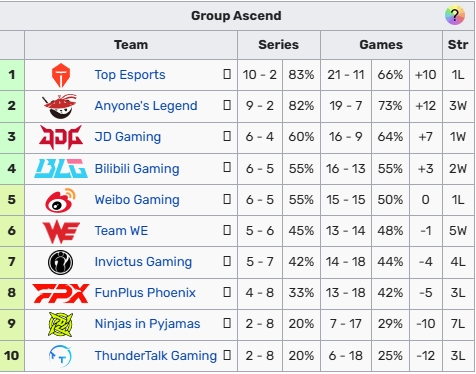Click the Weibo Gaming eye logo
The width and height of the screenshot is (476, 374).
(61, 200)
